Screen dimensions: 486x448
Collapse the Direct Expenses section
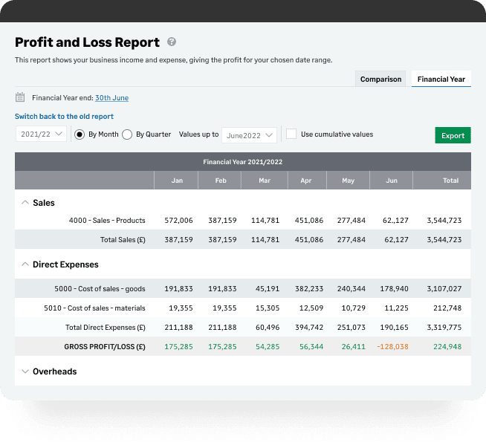point(25,264)
